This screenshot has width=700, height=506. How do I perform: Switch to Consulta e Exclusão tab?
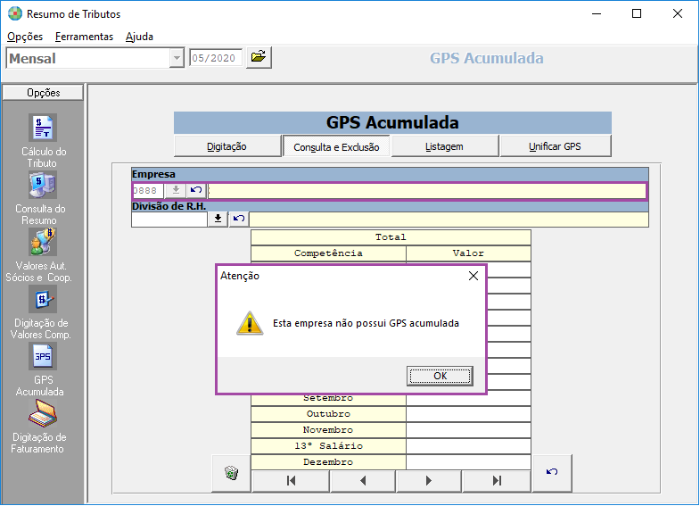[336, 147]
